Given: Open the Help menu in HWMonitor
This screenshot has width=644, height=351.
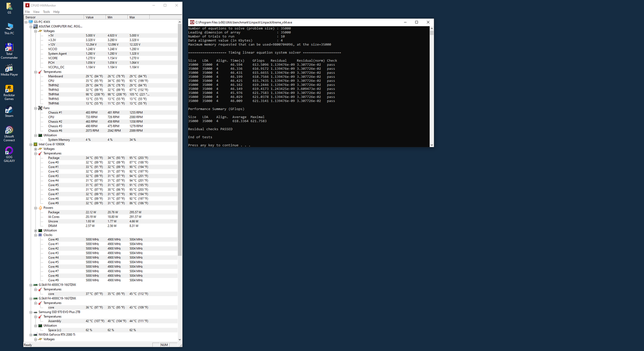Looking at the screenshot, I should (x=56, y=12).
